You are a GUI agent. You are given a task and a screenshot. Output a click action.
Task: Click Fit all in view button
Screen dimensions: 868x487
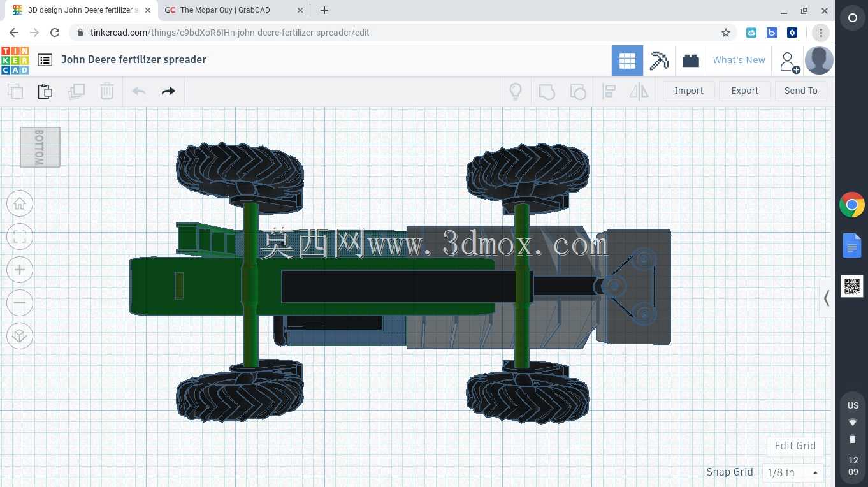[20, 236]
